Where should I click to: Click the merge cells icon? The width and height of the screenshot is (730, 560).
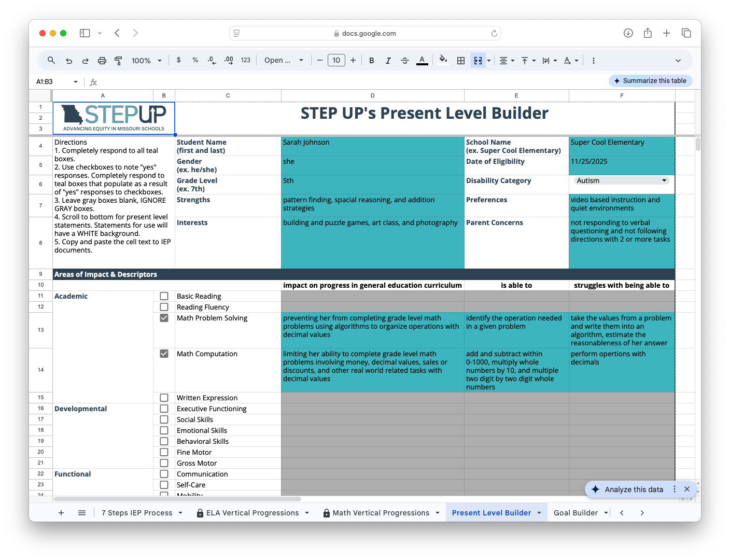[478, 61]
